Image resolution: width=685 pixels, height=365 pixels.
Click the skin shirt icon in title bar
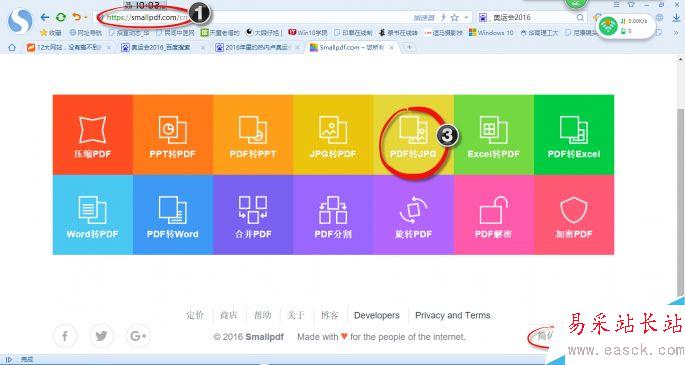(631, 4)
